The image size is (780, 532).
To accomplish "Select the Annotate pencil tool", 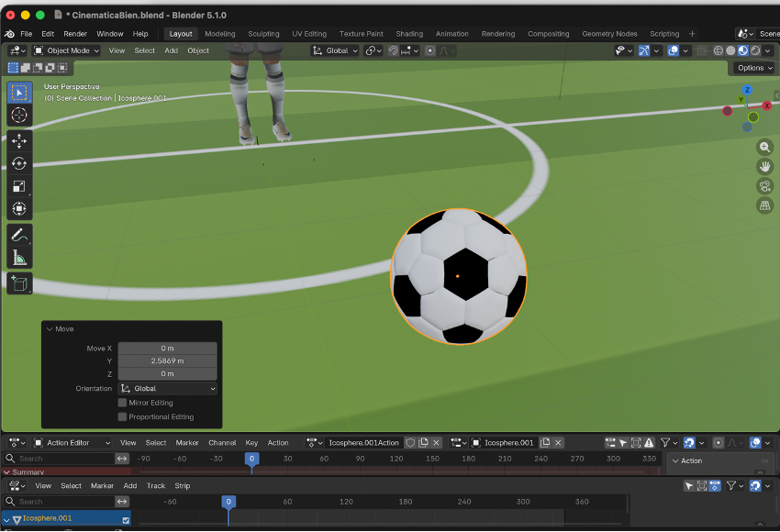I will click(19, 235).
